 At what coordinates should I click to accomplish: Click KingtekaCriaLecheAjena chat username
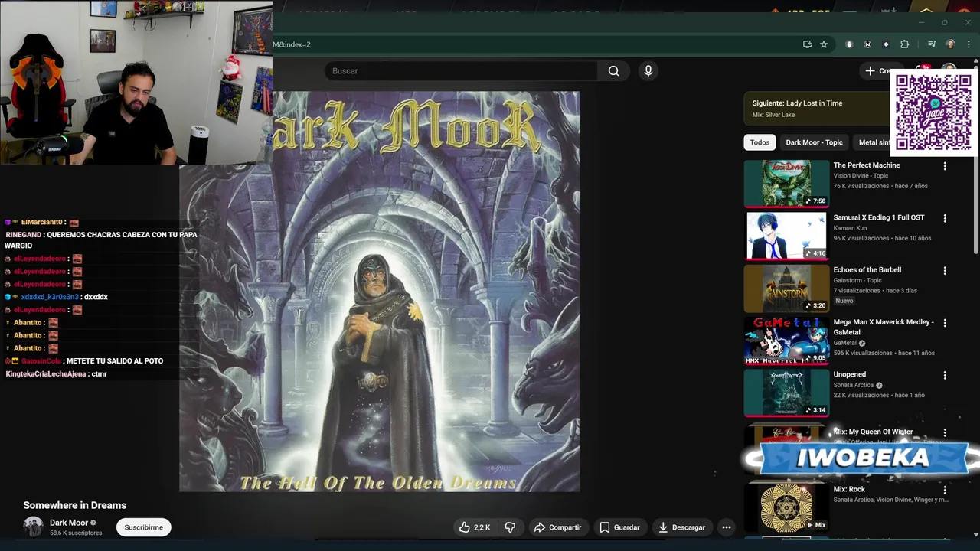coord(47,374)
